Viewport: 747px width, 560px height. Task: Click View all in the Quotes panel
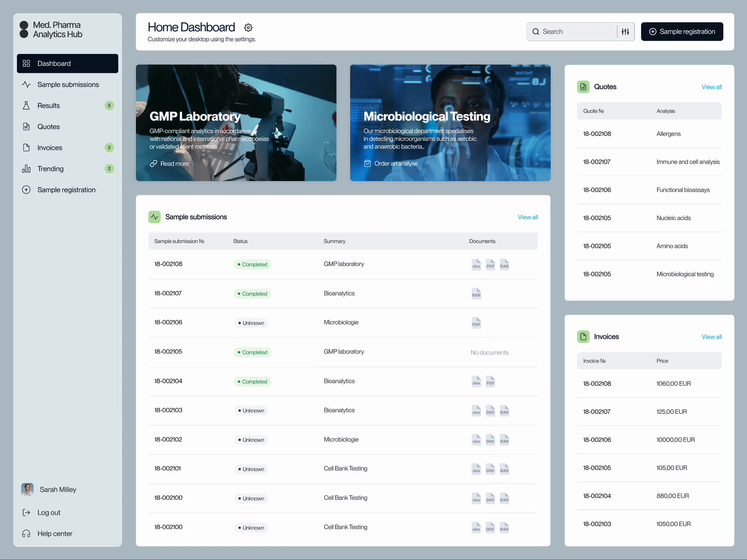click(711, 87)
